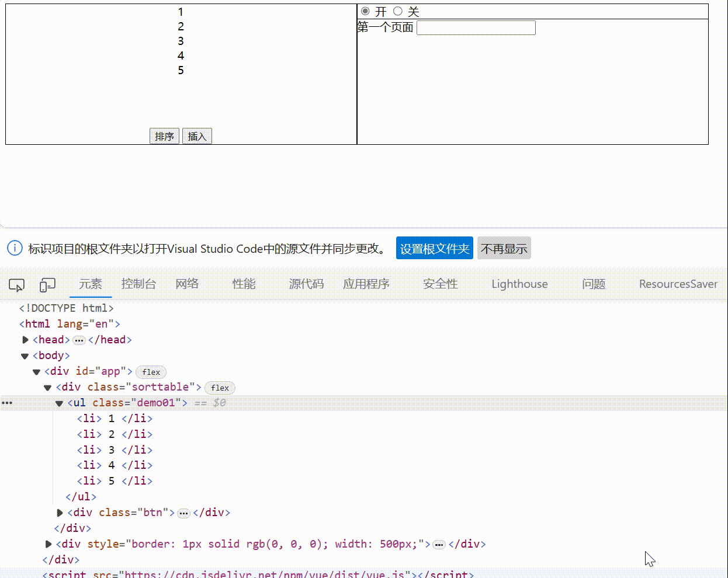728x578 pixels.
Task: Select the <li> 2 </li> DOM row
Action: (x=115, y=434)
